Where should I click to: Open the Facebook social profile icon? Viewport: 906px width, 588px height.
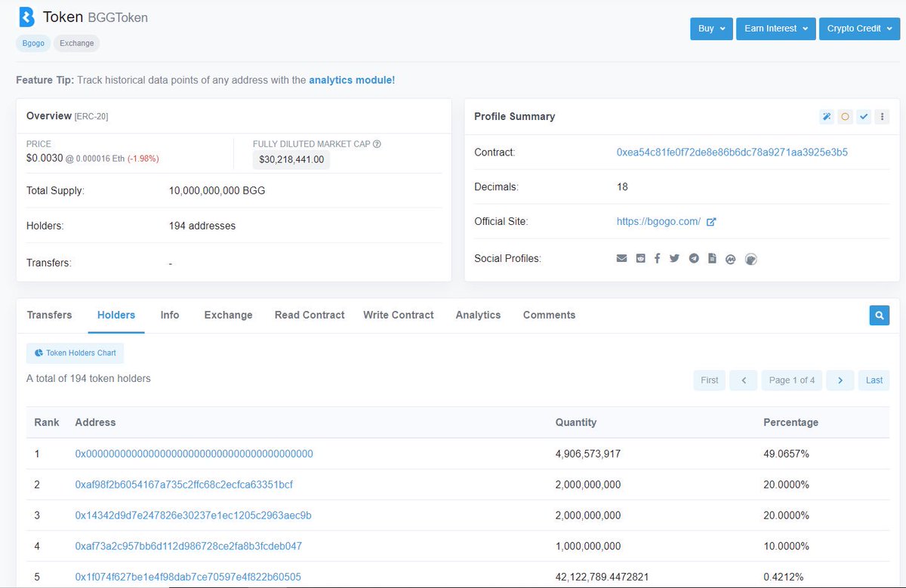(x=657, y=258)
